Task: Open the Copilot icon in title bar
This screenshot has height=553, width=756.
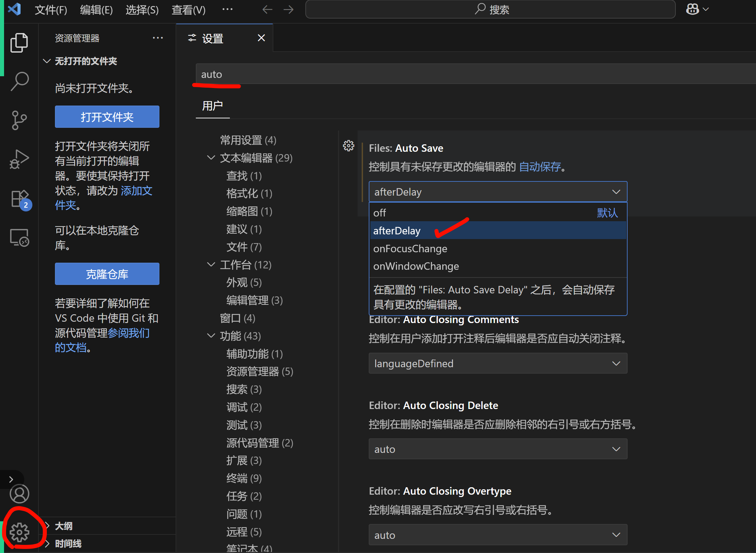Action: pos(692,9)
